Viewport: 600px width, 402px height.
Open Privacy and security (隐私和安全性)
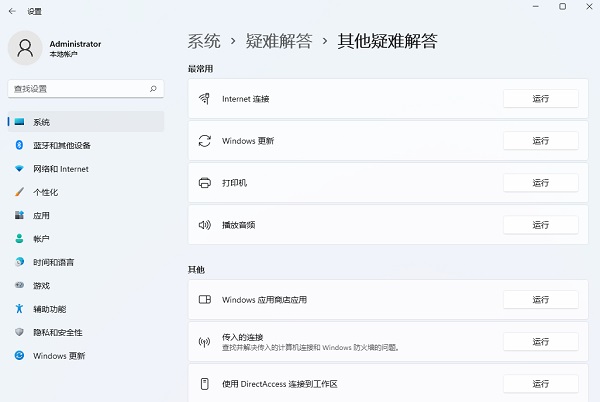coord(57,332)
